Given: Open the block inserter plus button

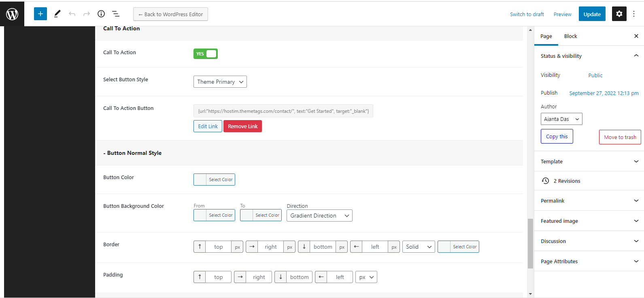Looking at the screenshot, I should click(x=40, y=14).
